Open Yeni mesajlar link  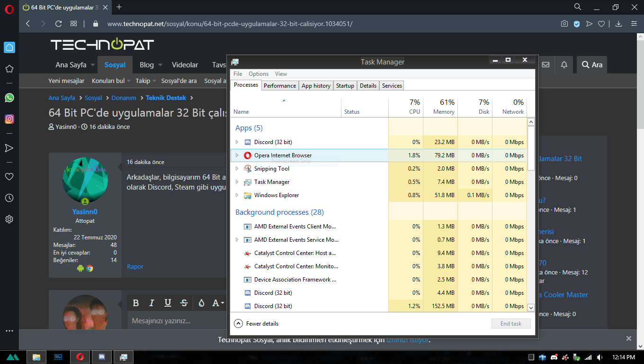(66, 81)
